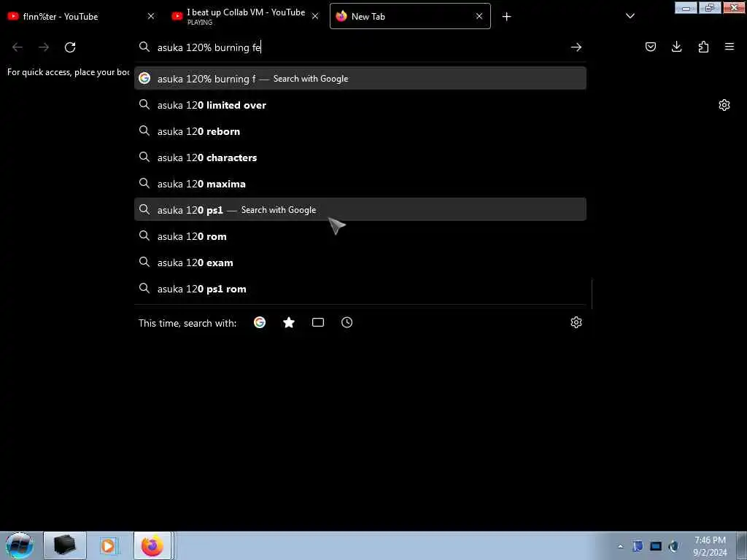Open the Windows Start menu orb

tap(19, 545)
